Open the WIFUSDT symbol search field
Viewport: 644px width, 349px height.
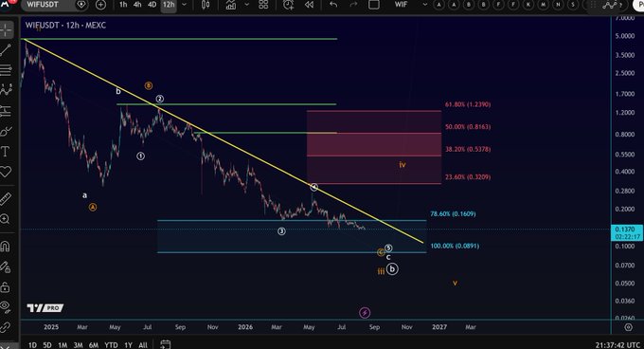click(x=43, y=5)
